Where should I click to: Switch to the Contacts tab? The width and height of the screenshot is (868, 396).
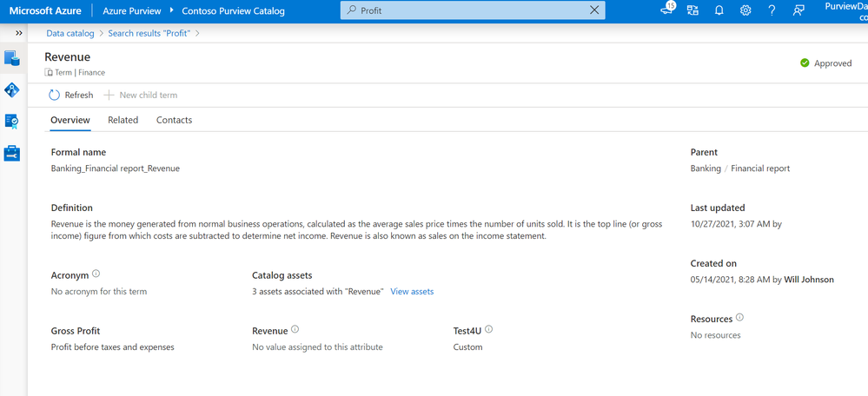tap(174, 120)
